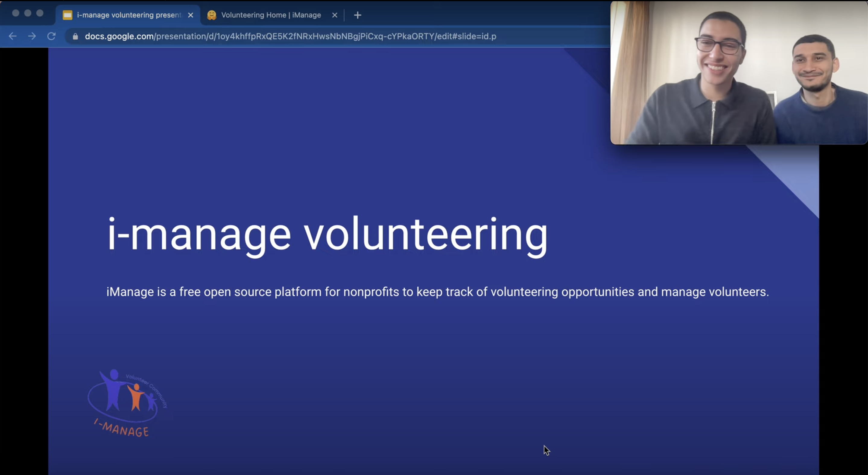The height and width of the screenshot is (475, 868).
Task: Reload the Google Slides page
Action: (51, 36)
